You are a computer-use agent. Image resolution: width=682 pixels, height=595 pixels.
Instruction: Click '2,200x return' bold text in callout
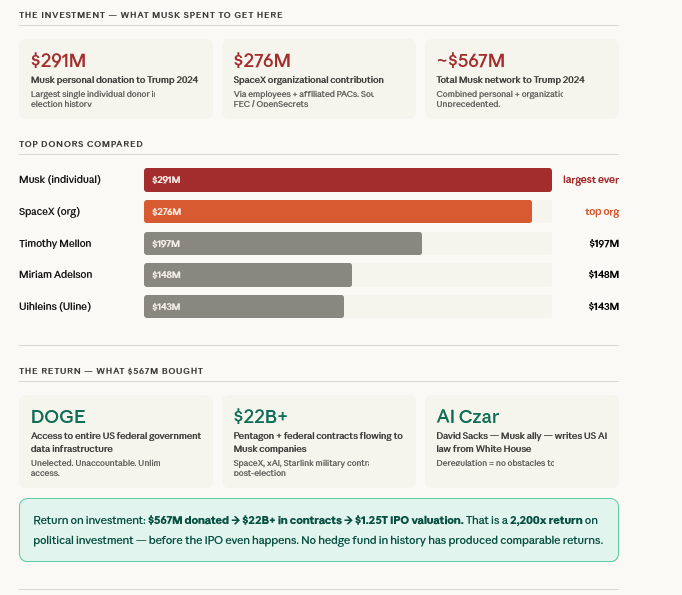[x=546, y=520]
